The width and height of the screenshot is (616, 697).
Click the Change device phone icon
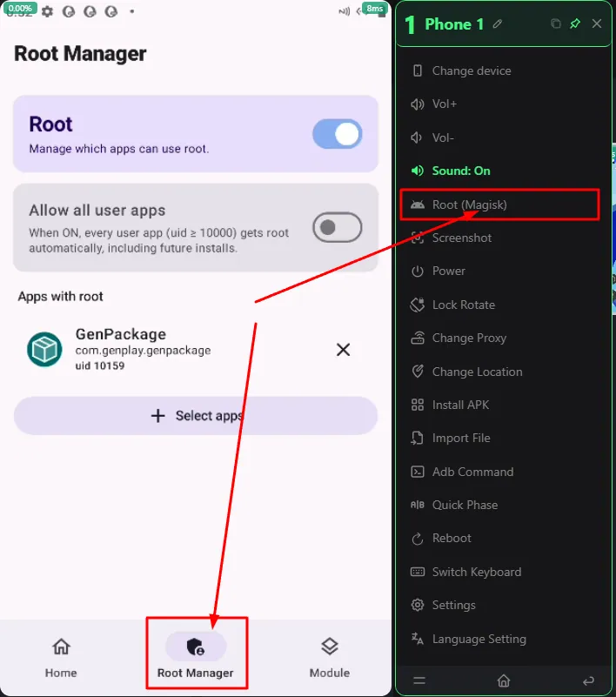418,70
